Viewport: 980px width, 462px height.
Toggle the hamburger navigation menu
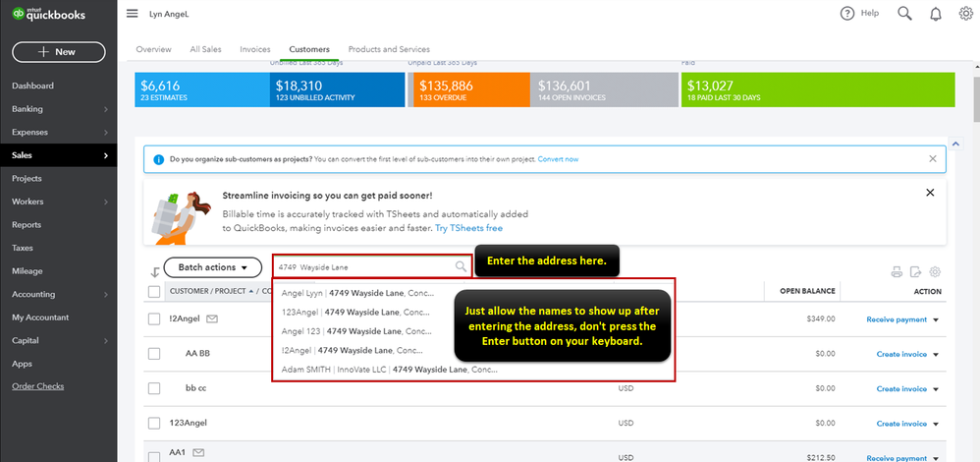132,14
